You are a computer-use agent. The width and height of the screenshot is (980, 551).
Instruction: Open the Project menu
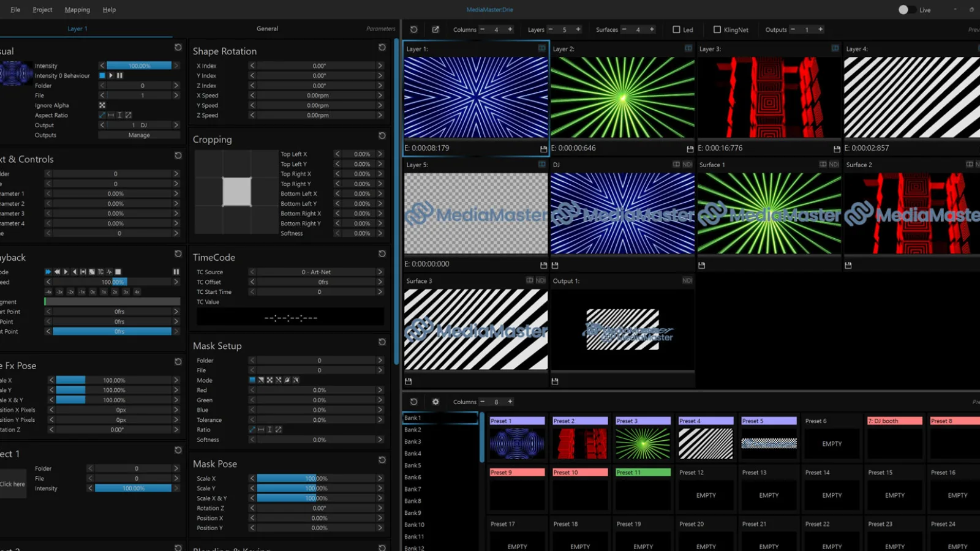[42, 10]
